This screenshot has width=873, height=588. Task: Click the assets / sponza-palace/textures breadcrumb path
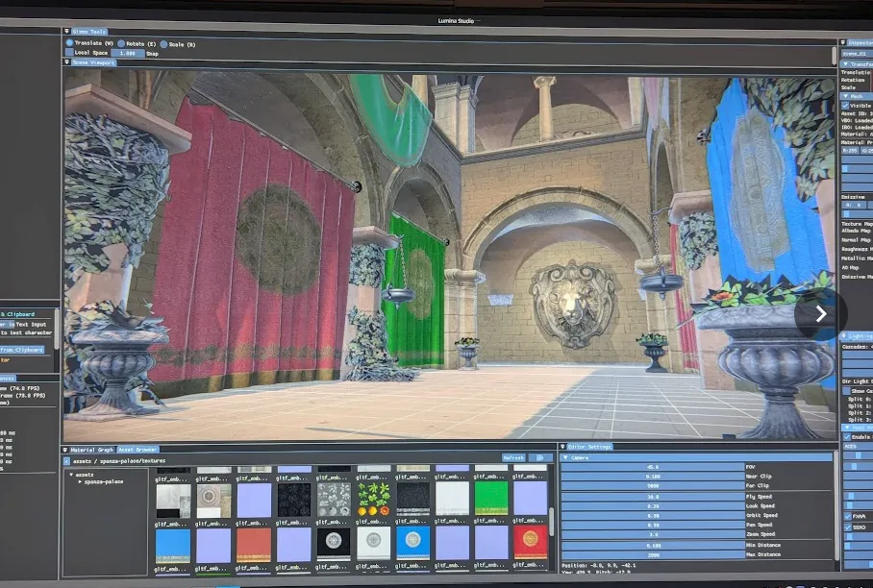coord(119,461)
